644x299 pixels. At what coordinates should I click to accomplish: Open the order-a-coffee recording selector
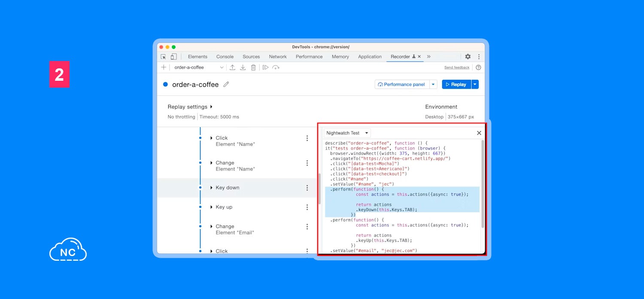point(199,67)
